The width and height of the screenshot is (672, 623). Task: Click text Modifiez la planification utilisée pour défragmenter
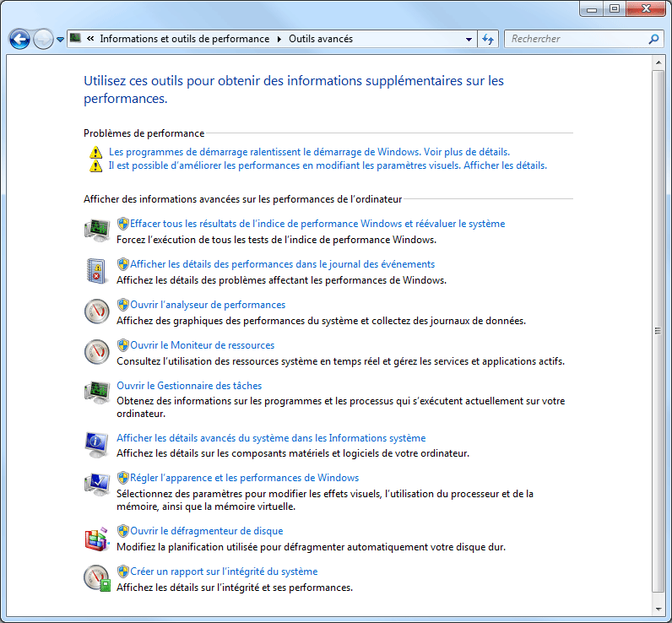[312, 547]
